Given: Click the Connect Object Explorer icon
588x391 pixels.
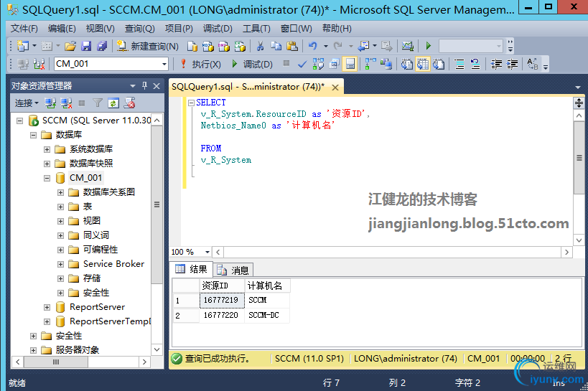Looking at the screenshot, I should (50, 103).
